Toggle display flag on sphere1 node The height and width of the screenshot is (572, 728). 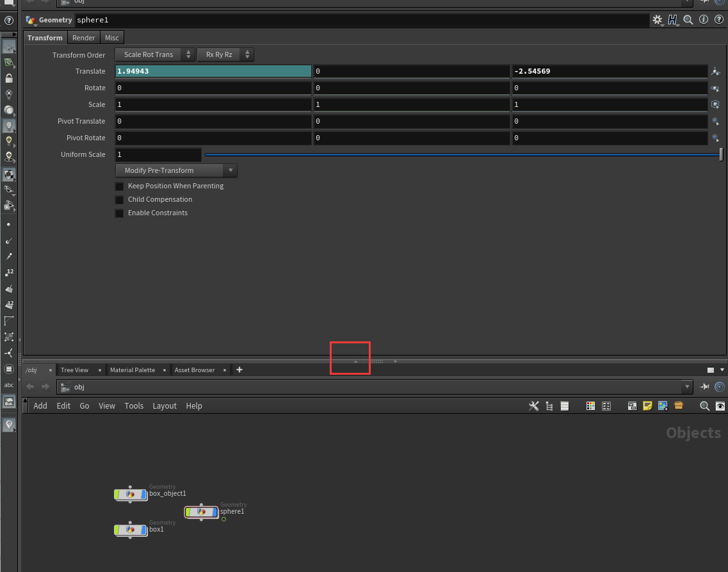215,512
